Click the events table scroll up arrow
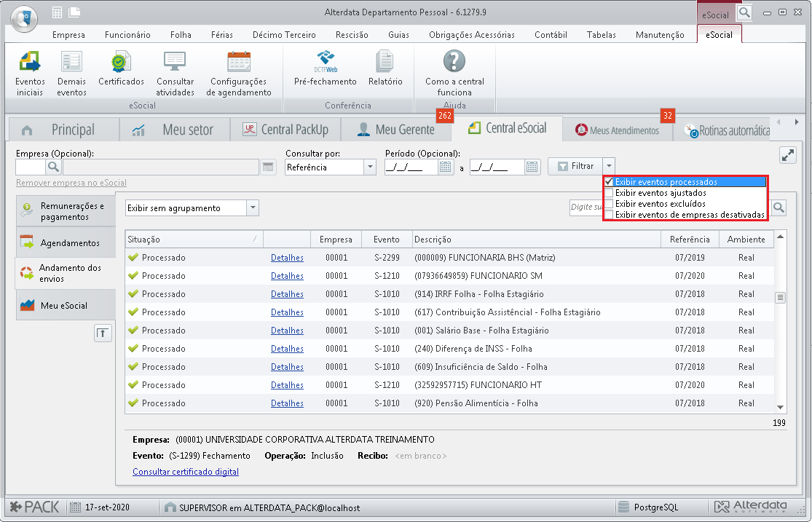 [780, 237]
